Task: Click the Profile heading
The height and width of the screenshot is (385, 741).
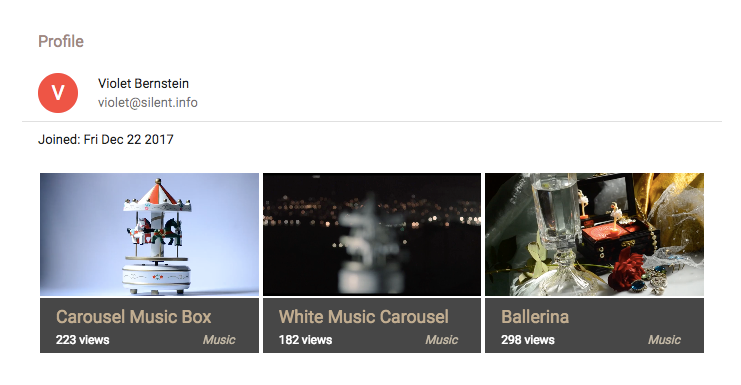Action: (61, 42)
